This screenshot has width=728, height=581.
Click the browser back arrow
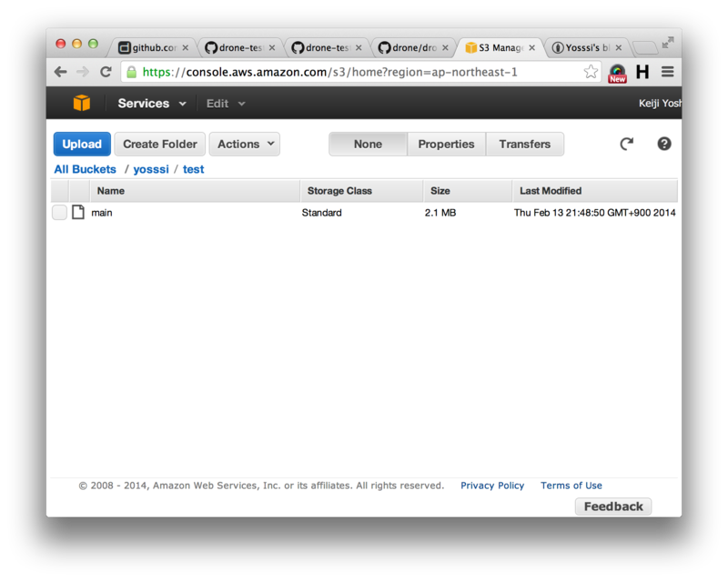[60, 72]
